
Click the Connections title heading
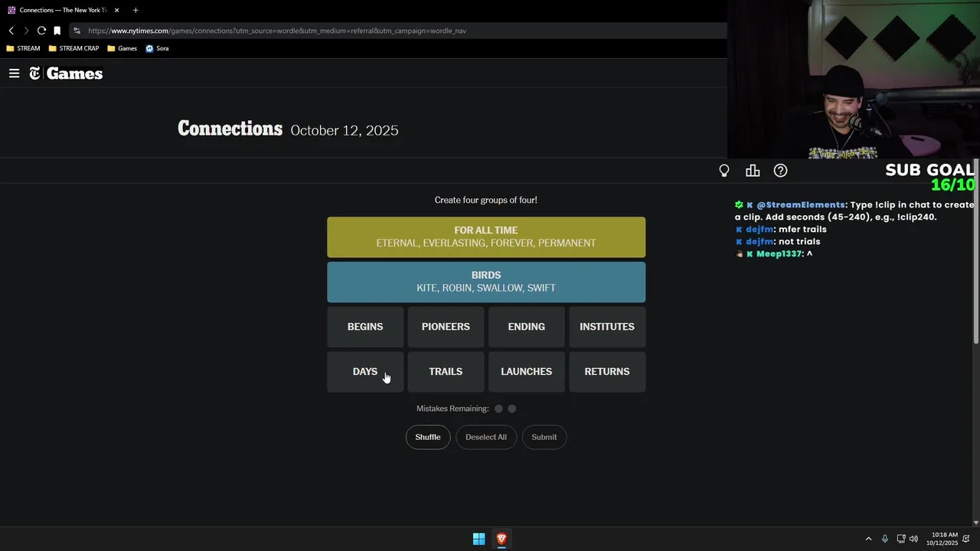point(230,129)
